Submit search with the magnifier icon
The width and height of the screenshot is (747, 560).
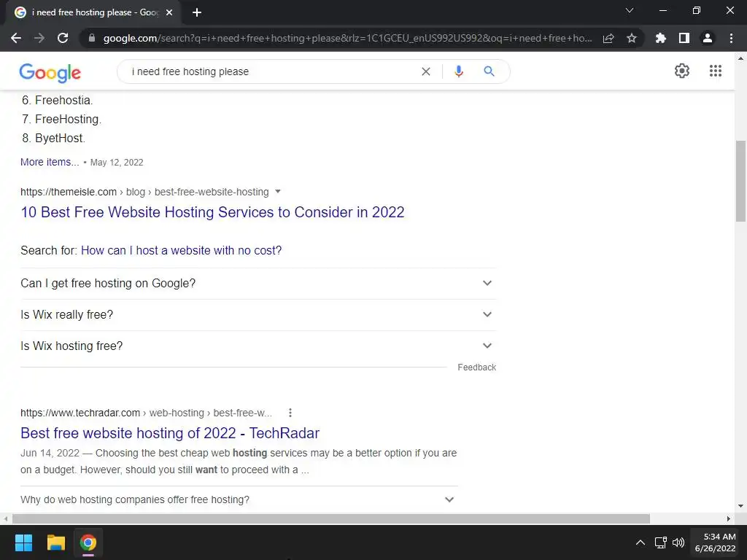489,71
